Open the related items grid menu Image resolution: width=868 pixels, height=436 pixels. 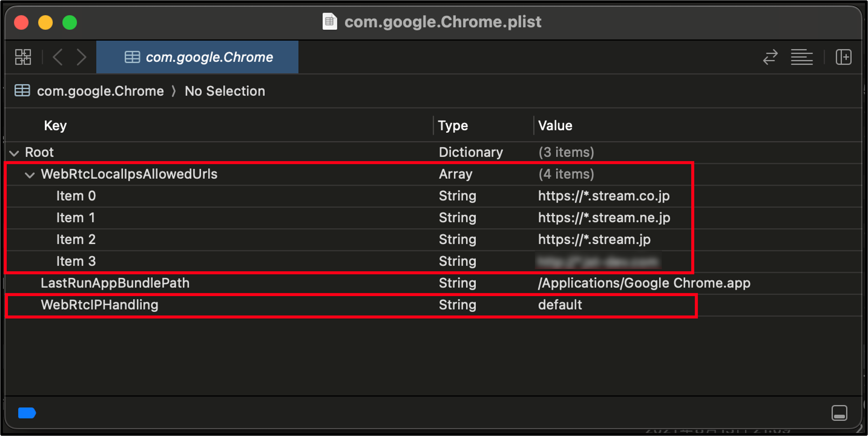pyautogui.click(x=23, y=57)
